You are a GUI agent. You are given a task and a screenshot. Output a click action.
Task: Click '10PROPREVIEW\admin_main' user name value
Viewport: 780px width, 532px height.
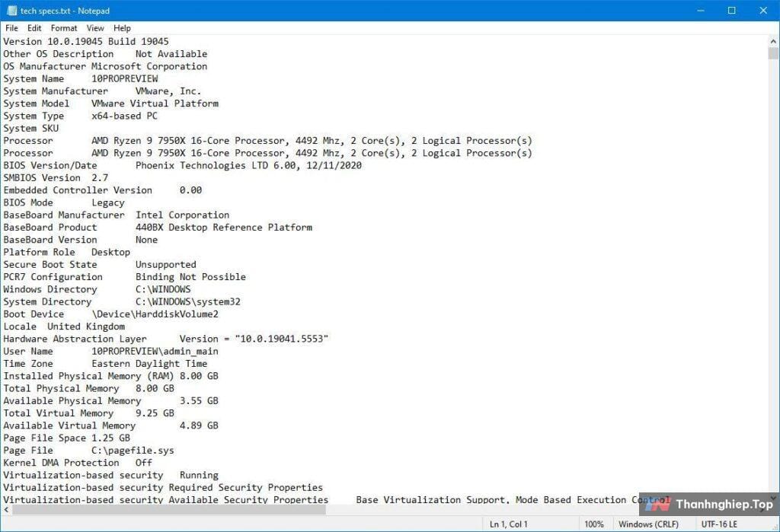[155, 351]
